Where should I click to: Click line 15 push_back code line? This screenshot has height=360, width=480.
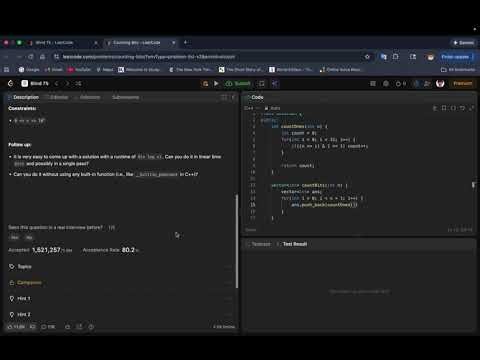pos(324,205)
